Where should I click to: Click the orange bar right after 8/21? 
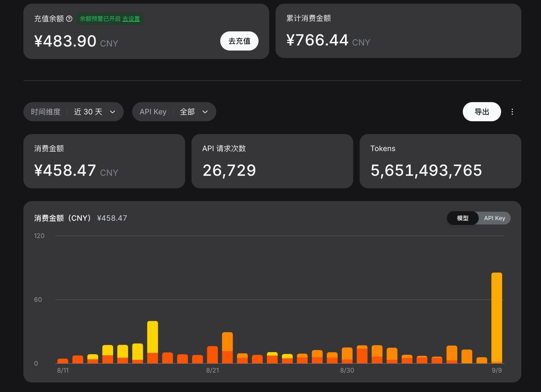pyautogui.click(x=227, y=348)
